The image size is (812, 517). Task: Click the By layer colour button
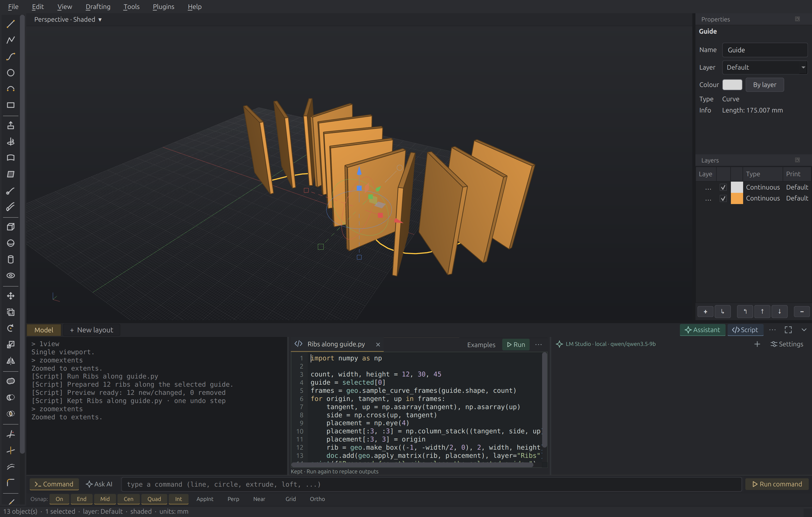(765, 85)
